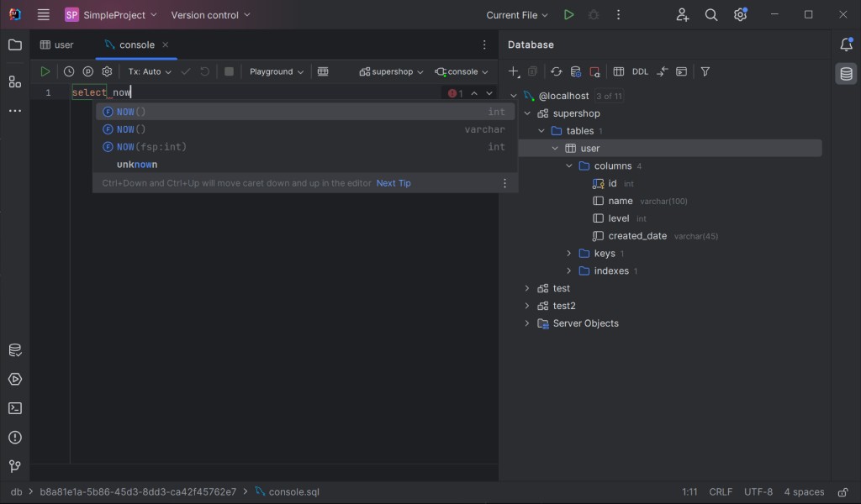861x504 pixels.
Task: Open the Notifications bell icon
Action: point(846,45)
